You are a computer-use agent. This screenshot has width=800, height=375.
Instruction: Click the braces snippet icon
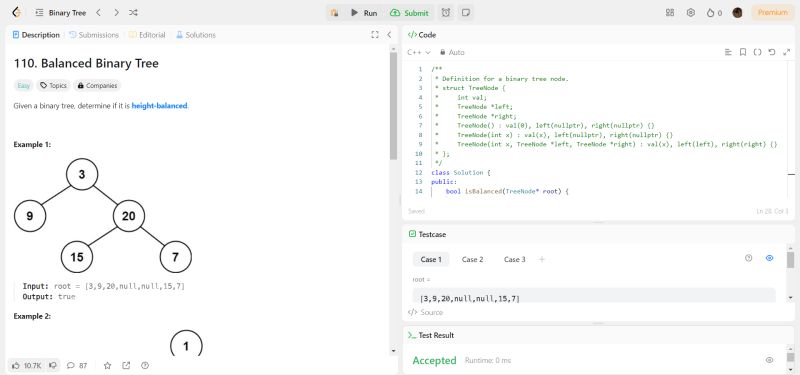coord(758,52)
